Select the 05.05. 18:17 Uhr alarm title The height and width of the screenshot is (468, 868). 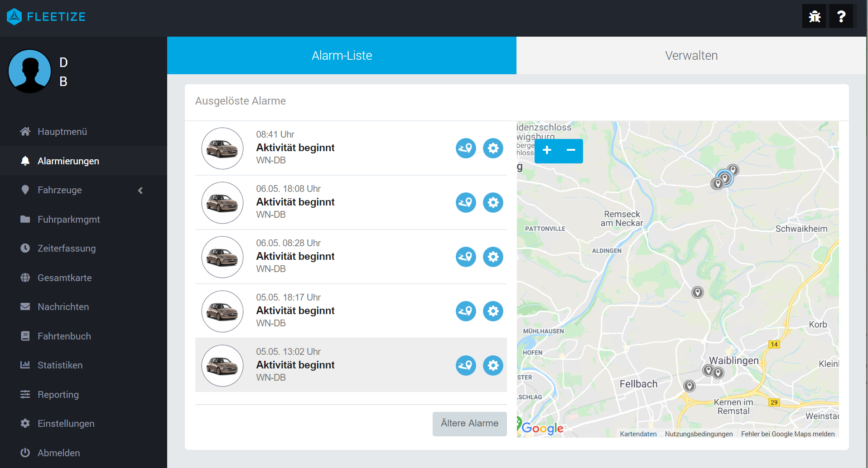295,310
